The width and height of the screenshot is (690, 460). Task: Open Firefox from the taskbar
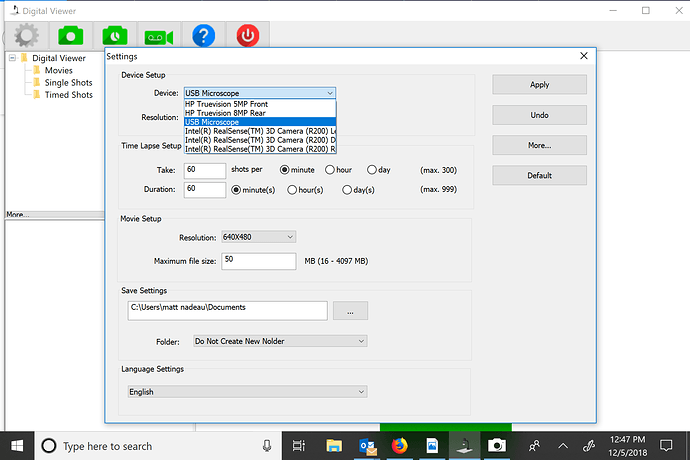point(400,446)
